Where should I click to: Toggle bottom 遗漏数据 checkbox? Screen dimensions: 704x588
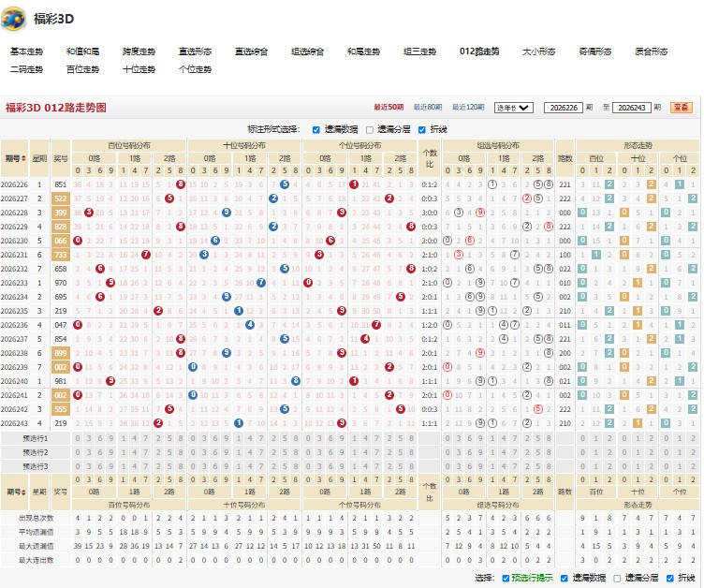click(565, 578)
